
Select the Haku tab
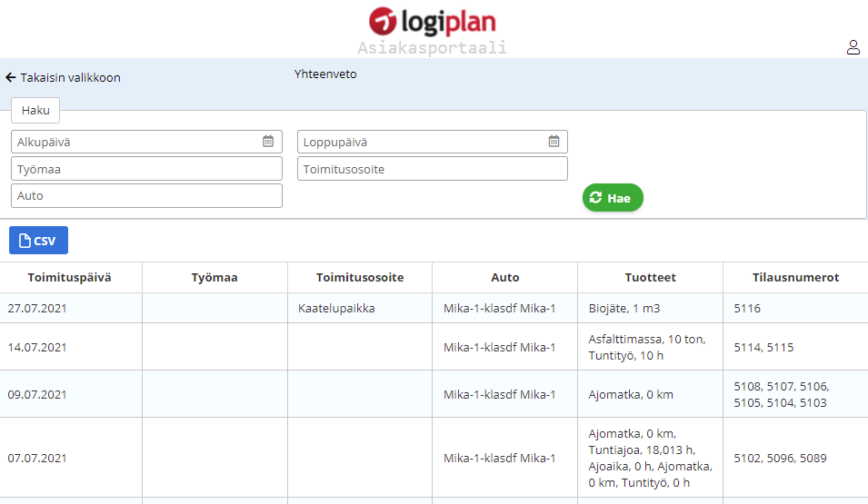point(35,111)
